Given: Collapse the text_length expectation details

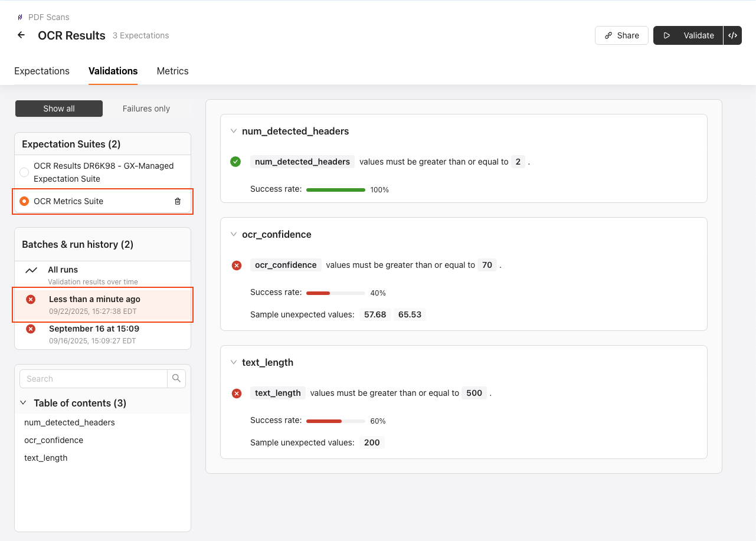Looking at the screenshot, I should coord(233,362).
